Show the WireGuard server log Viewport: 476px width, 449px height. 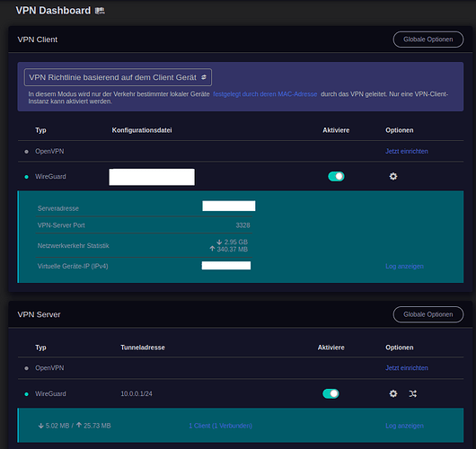pos(404,426)
